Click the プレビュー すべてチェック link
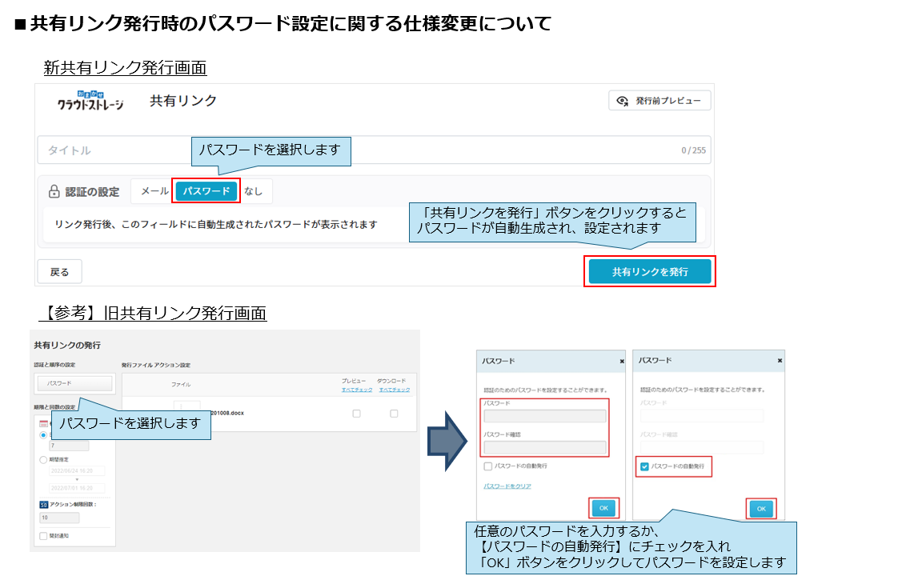 [357, 390]
